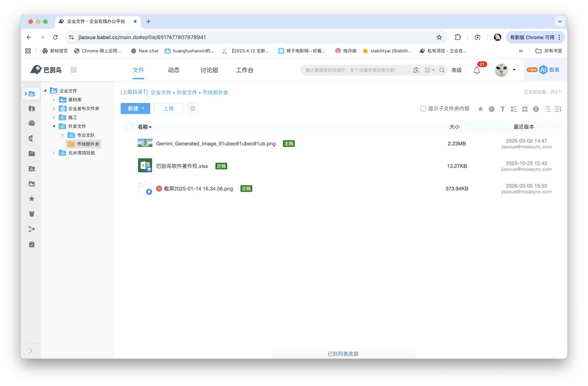Screen dimensions: 588x386
Task: Open the folder sidebar icon
Action: (x=31, y=153)
